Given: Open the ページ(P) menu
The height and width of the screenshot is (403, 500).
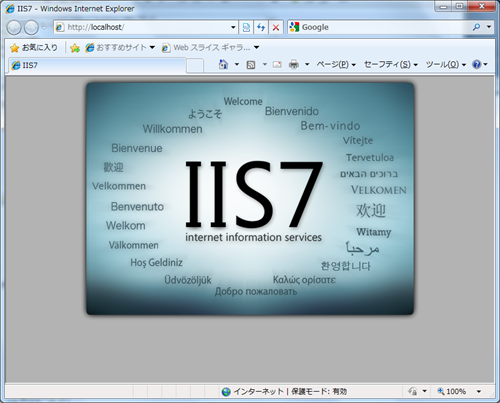Looking at the screenshot, I should (336, 64).
